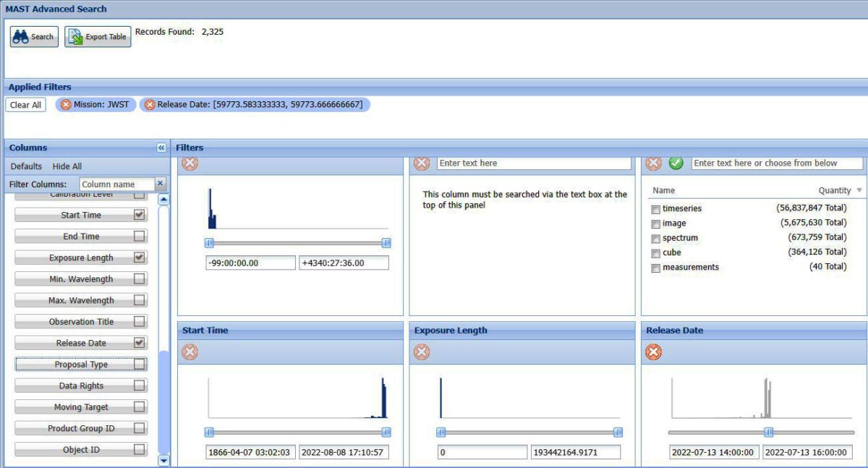This screenshot has height=468, width=868.
Task: Click the 'Enter text here or choose from below' box
Action: click(x=777, y=163)
